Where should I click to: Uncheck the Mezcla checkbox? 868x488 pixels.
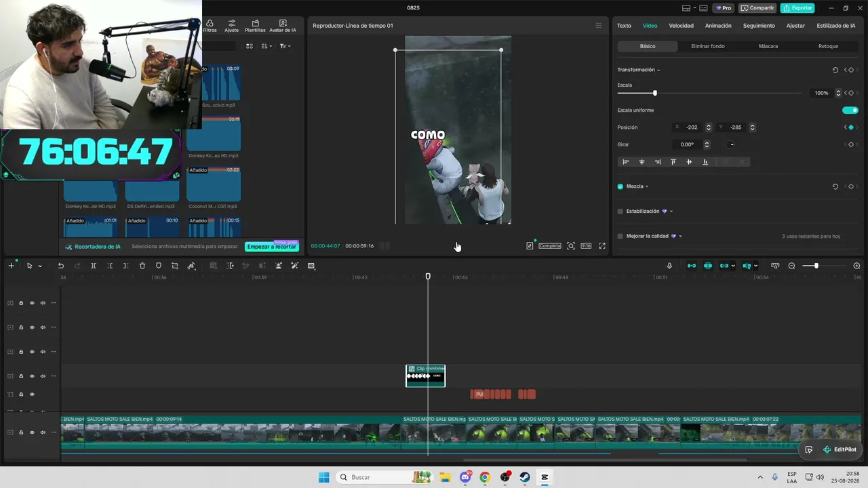[x=620, y=186]
